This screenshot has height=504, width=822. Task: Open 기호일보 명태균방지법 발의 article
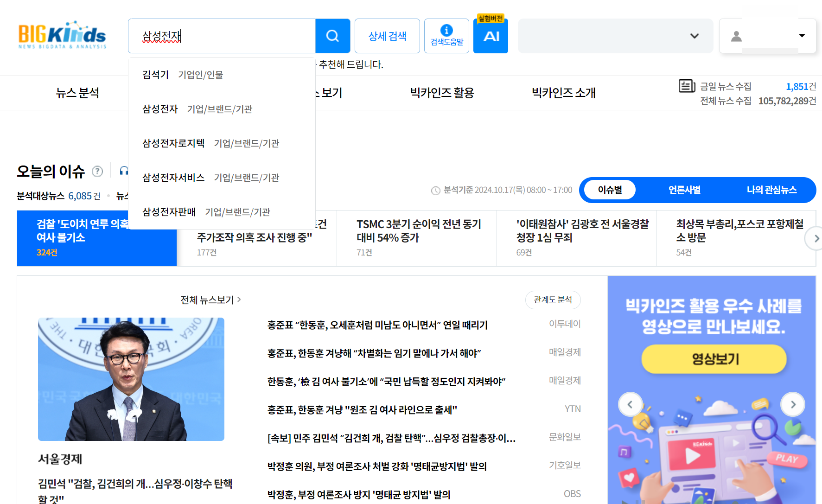click(377, 466)
